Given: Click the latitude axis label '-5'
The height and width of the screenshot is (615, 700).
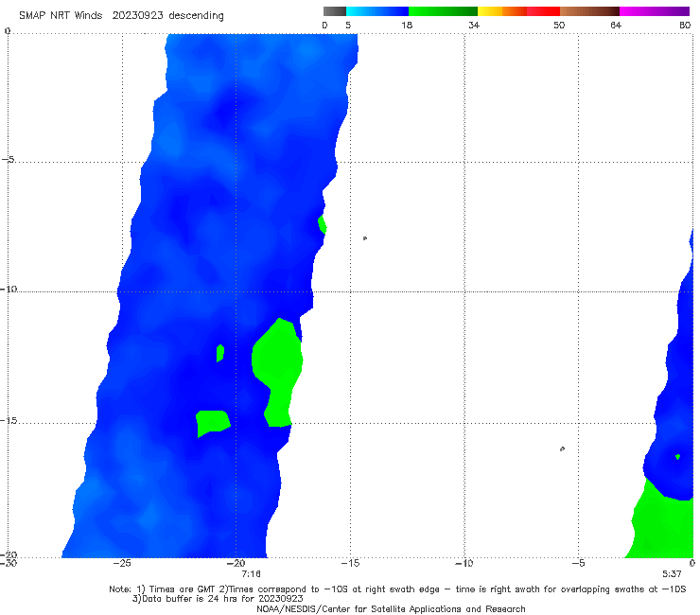Looking at the screenshot, I should click(9, 160).
